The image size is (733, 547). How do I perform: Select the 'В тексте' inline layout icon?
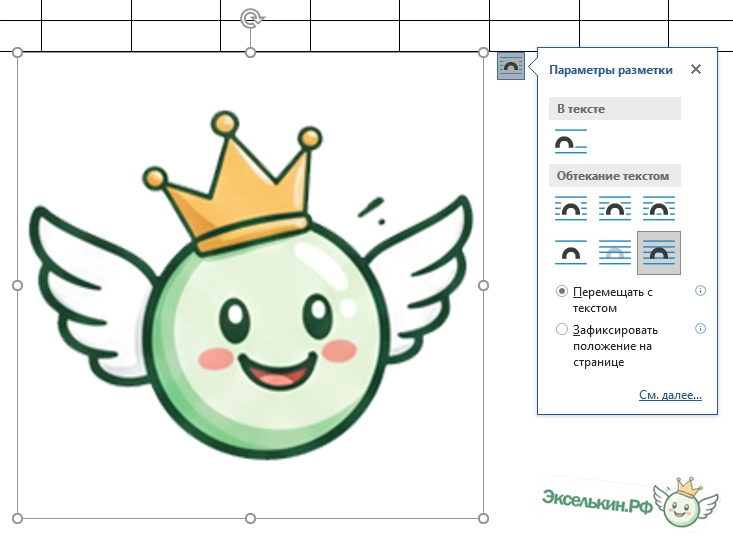[571, 142]
